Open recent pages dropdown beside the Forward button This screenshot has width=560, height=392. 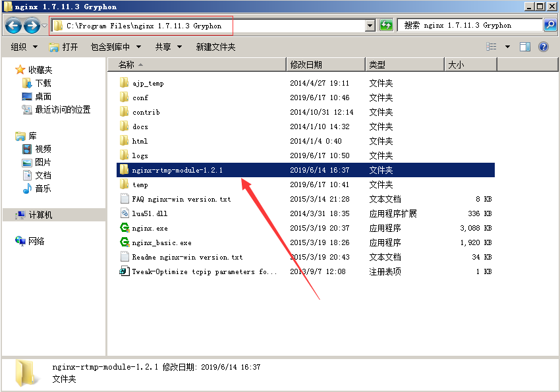tap(44, 26)
